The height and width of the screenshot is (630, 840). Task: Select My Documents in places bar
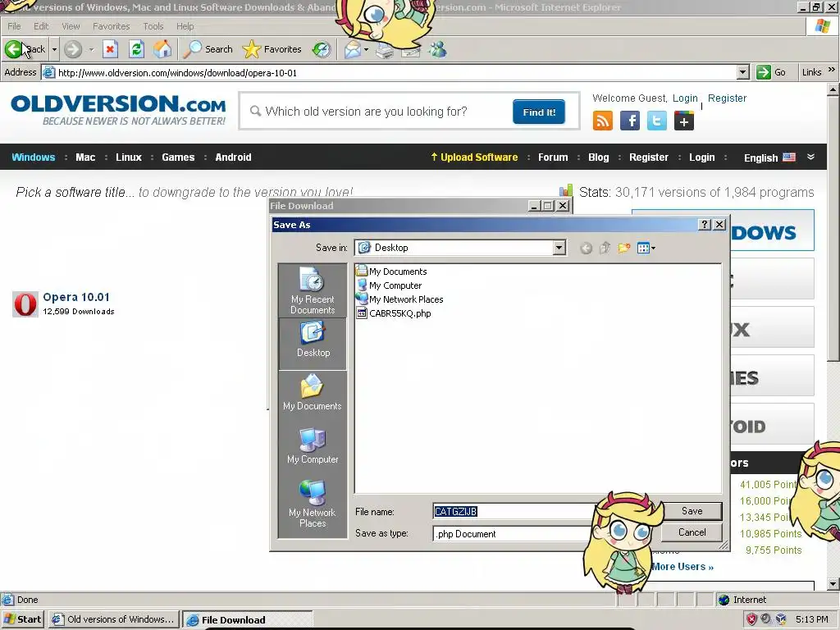point(313,393)
